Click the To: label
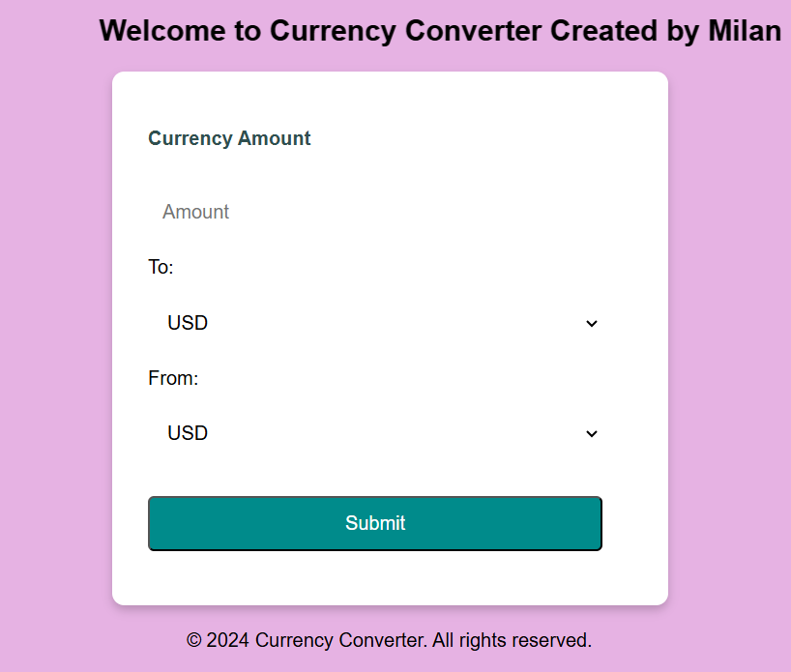The image size is (791, 672). (x=161, y=267)
